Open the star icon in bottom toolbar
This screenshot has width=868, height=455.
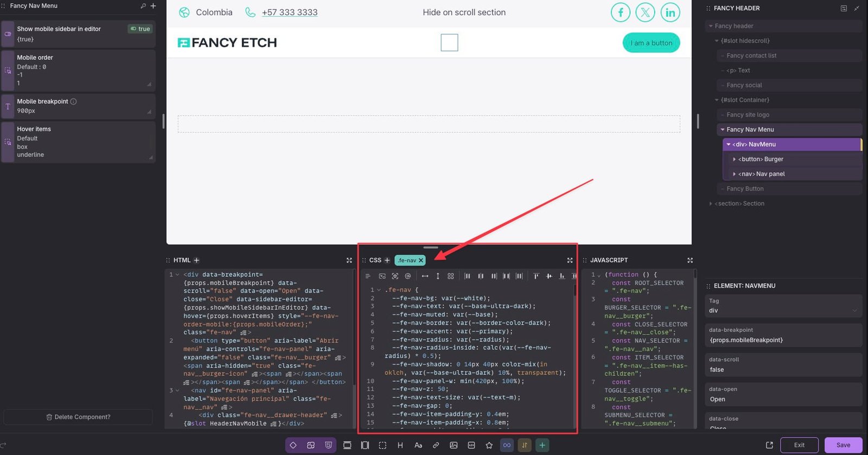pos(489,445)
